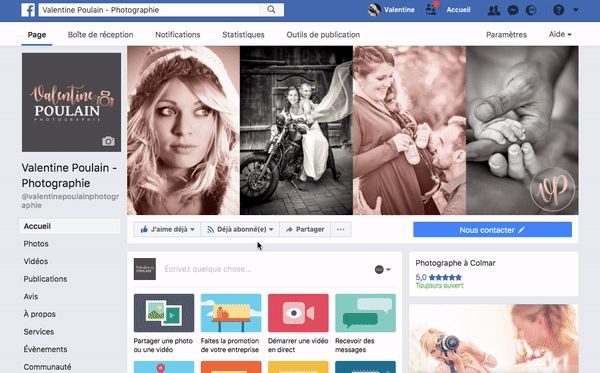Open the Paramètres tab
Screen dimensions: 600x373
pyautogui.click(x=506, y=35)
